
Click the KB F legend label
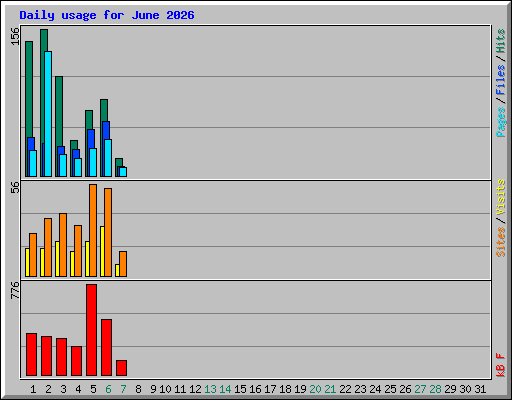point(500,365)
